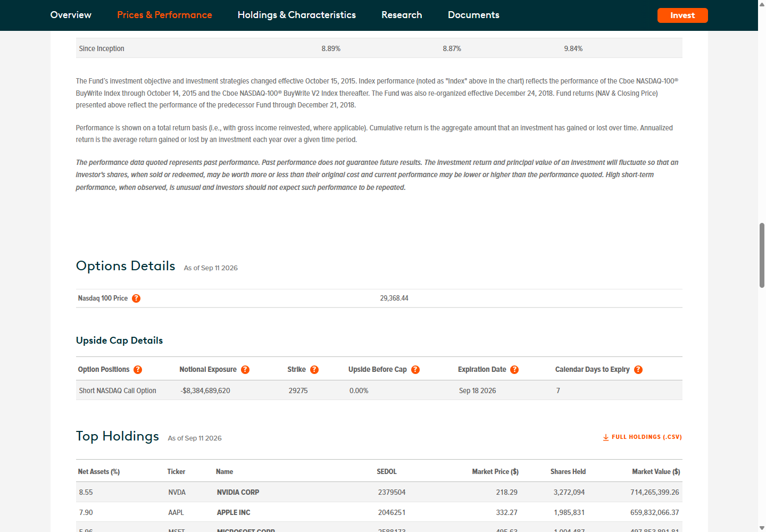The image size is (766, 532).
Task: Click NVIDIA market value 714,265,399.26
Action: click(x=655, y=492)
